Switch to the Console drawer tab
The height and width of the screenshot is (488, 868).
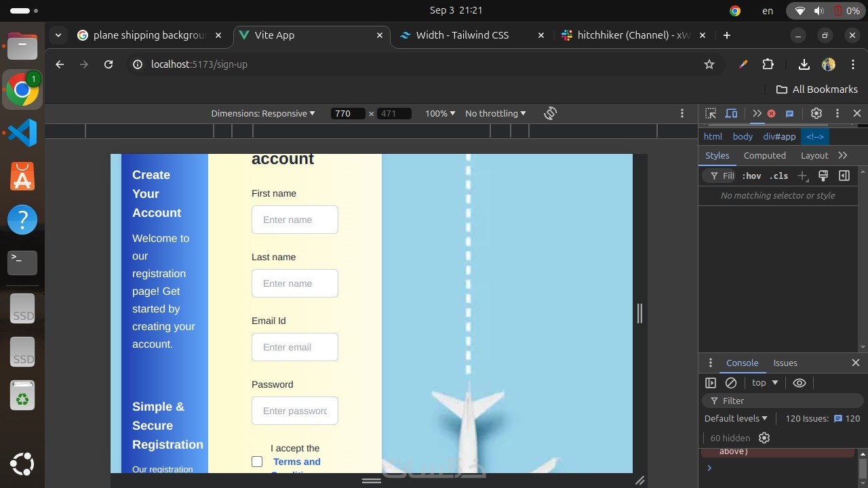tap(743, 363)
